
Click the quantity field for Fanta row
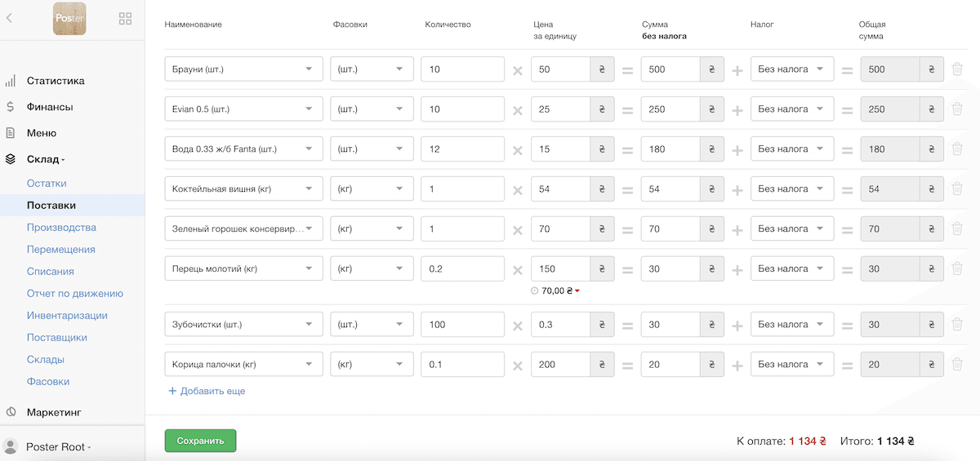(x=463, y=149)
